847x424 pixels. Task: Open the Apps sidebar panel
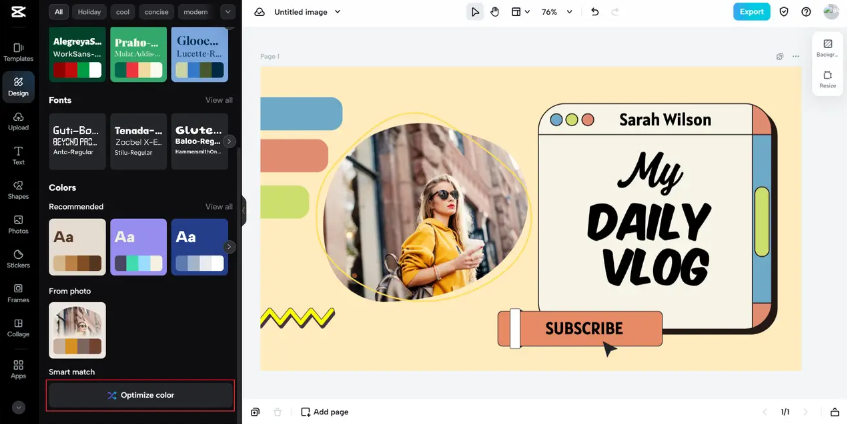[18, 369]
